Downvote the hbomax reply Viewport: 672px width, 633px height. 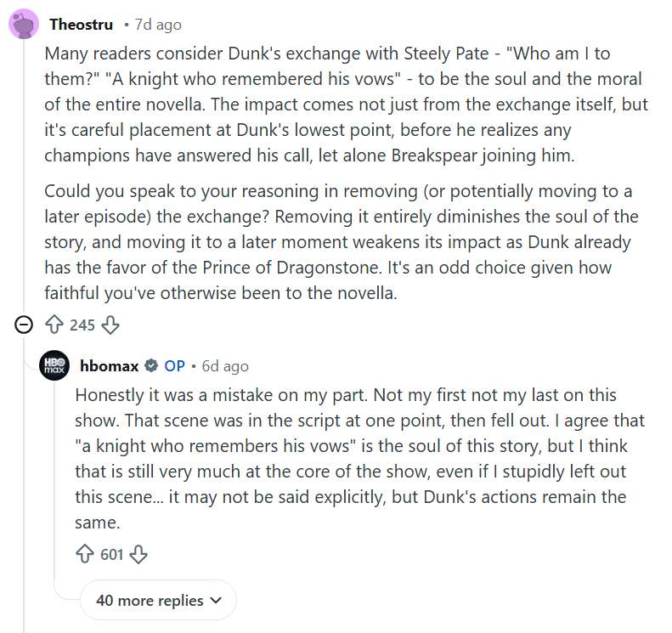click(x=138, y=555)
